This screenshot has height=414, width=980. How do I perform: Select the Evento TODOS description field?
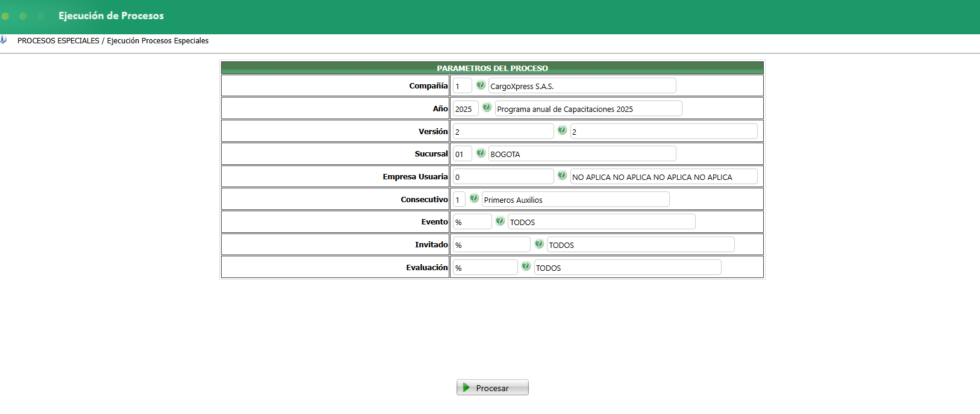pos(601,221)
